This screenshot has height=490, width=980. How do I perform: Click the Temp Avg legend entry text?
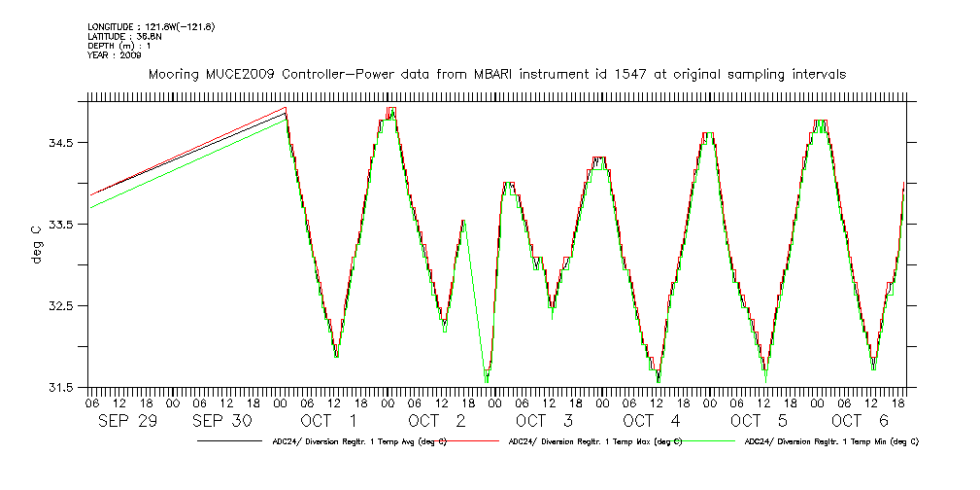pyautogui.click(x=355, y=441)
